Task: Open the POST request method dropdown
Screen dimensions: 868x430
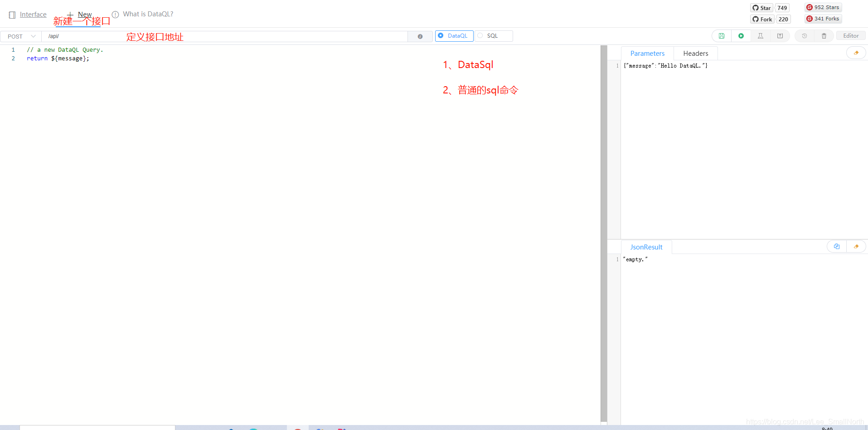Action: 20,36
